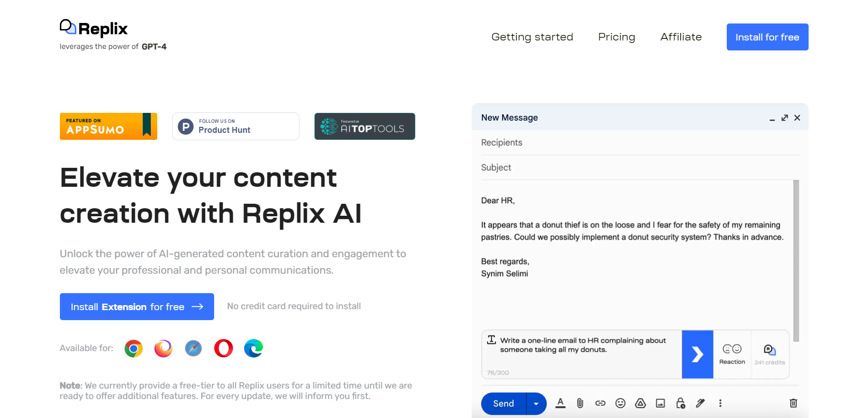Click the Microsoft Edge browser icon
This screenshot has width=868, height=418.
[254, 349]
